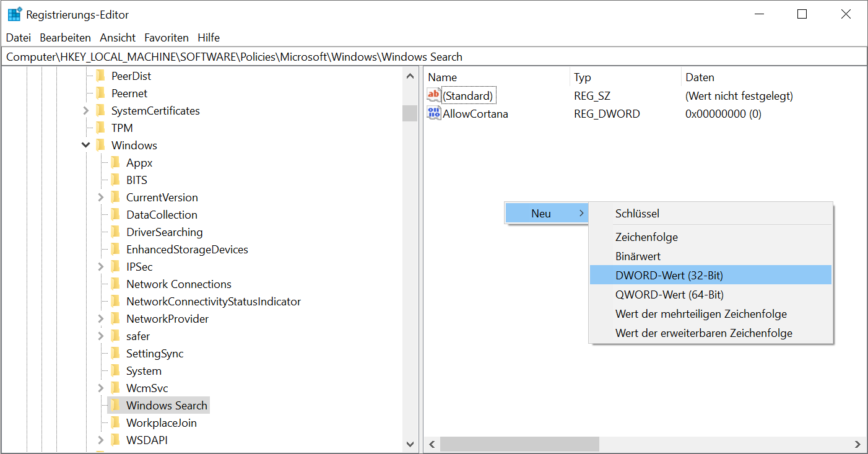This screenshot has width=868, height=454.
Task: Open the Favoriten menu
Action: click(x=167, y=38)
